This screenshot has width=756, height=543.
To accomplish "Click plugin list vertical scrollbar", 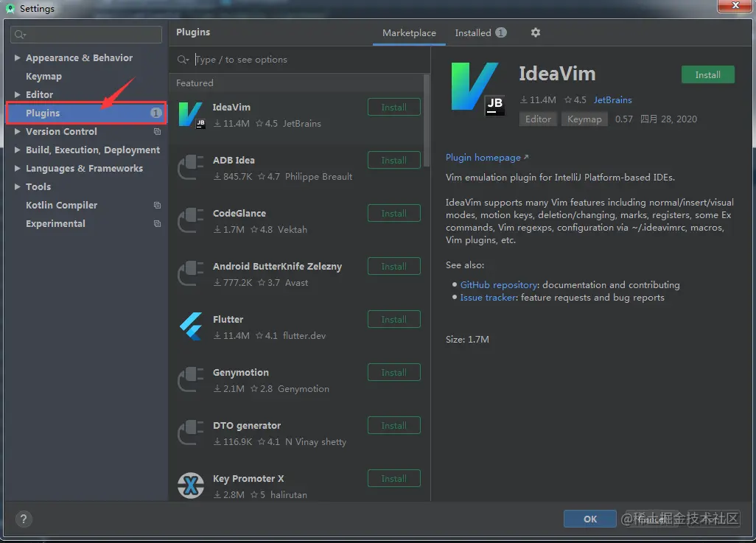I will point(426,121).
